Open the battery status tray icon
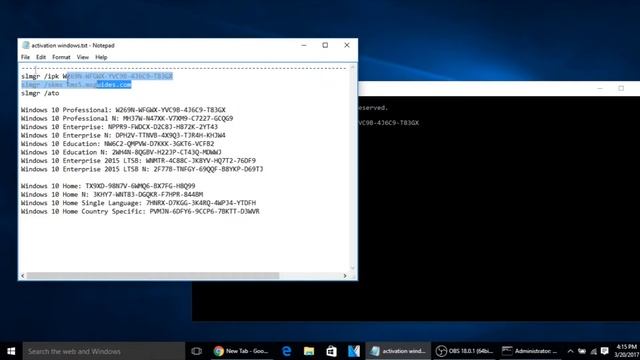 point(582,351)
